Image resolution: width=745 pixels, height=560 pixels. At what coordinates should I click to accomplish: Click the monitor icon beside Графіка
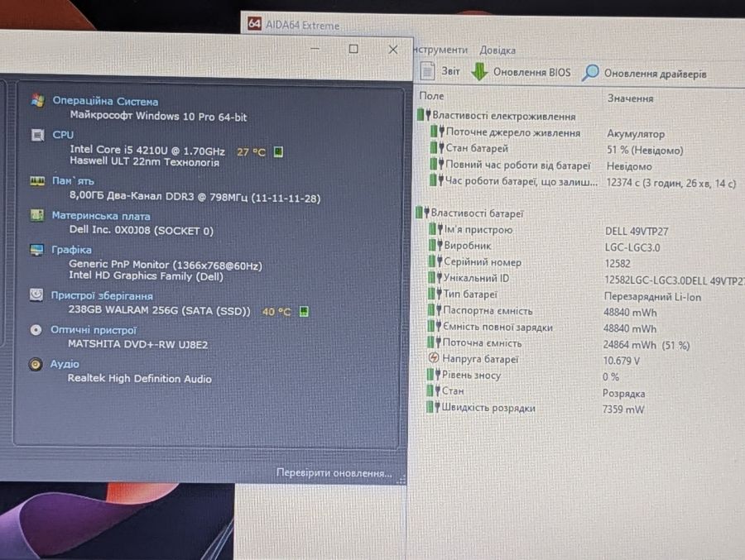click(x=36, y=250)
